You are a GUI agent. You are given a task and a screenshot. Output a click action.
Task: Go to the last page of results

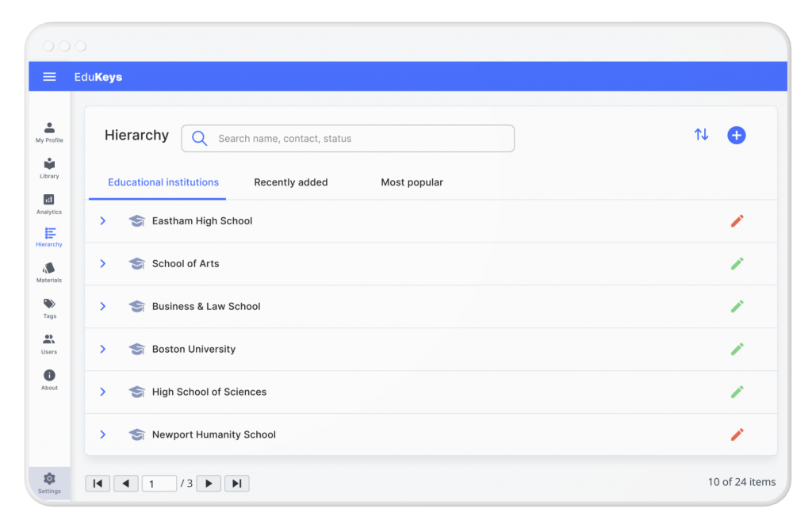(x=236, y=483)
